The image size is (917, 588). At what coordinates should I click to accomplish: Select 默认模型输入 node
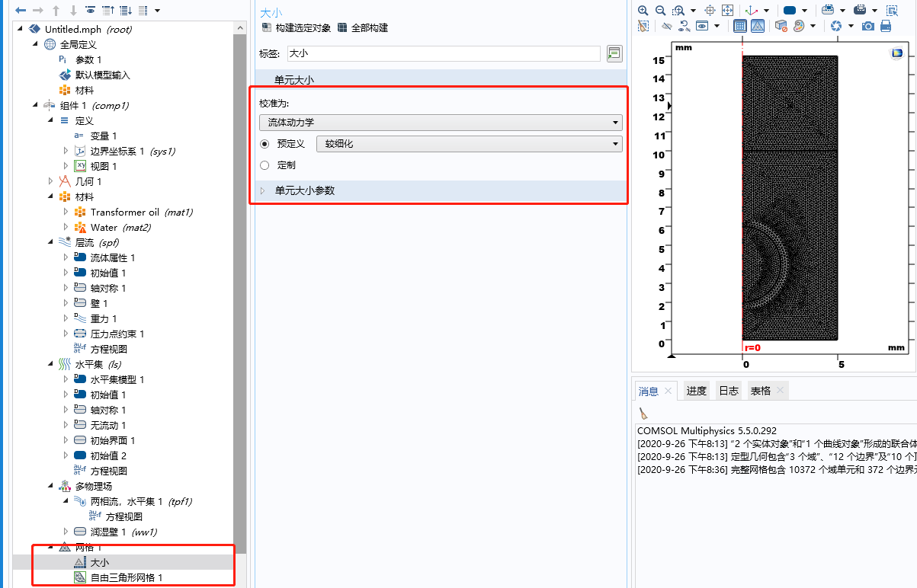[x=103, y=75]
